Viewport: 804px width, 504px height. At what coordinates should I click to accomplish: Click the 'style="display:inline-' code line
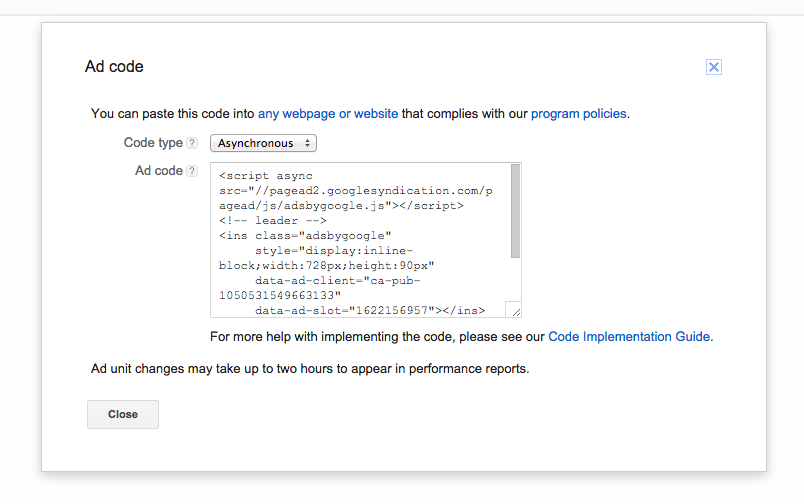coord(334,251)
